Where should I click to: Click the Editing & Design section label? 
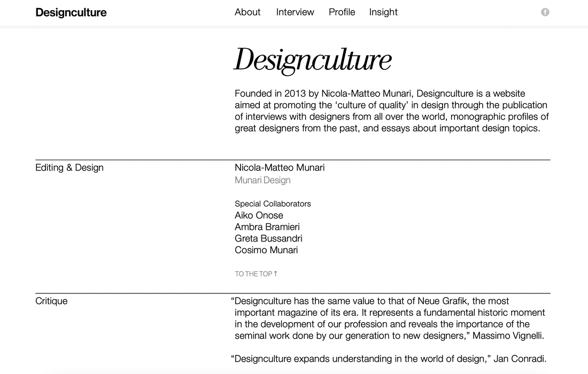[x=69, y=168]
